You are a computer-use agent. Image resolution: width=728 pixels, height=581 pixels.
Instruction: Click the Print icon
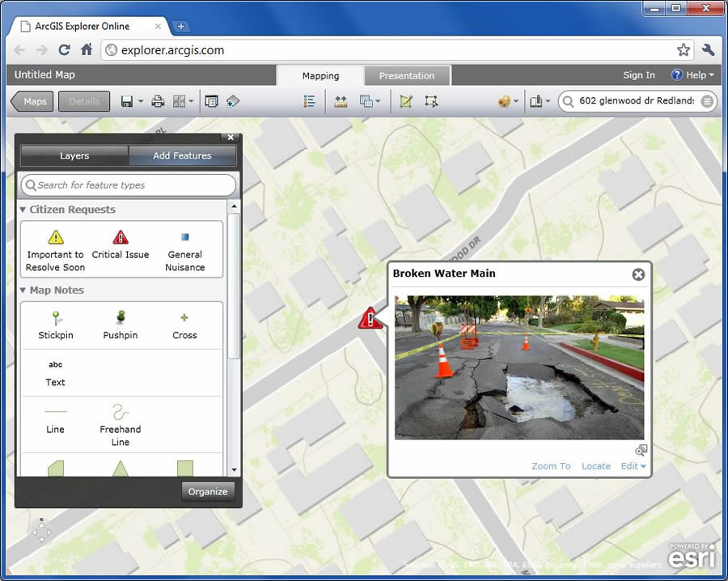point(158,101)
